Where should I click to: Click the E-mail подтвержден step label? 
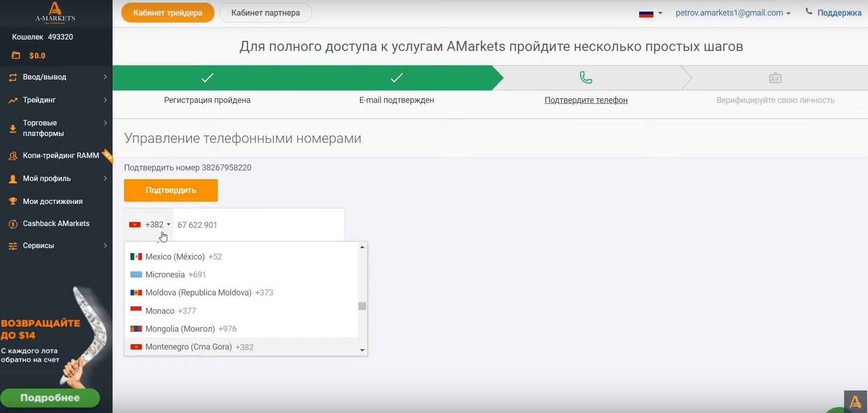(397, 100)
